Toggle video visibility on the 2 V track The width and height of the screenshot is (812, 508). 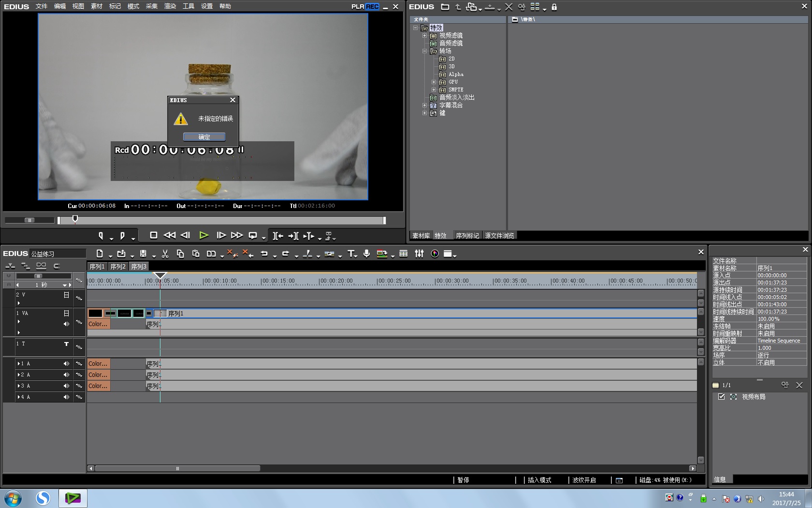pyautogui.click(x=66, y=295)
